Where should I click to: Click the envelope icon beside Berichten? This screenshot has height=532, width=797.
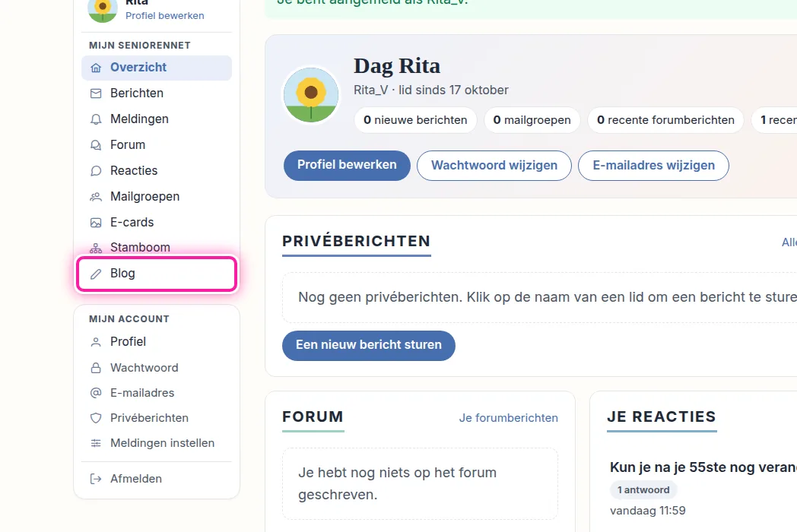96,93
